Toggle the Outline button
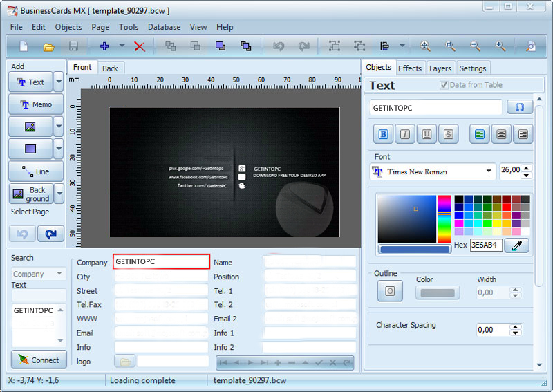 coord(390,291)
